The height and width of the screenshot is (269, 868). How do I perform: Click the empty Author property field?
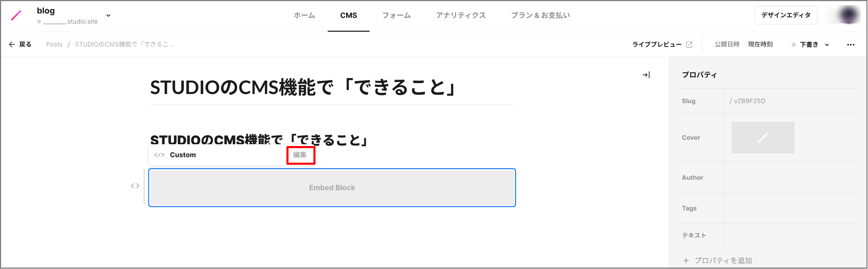click(791, 178)
